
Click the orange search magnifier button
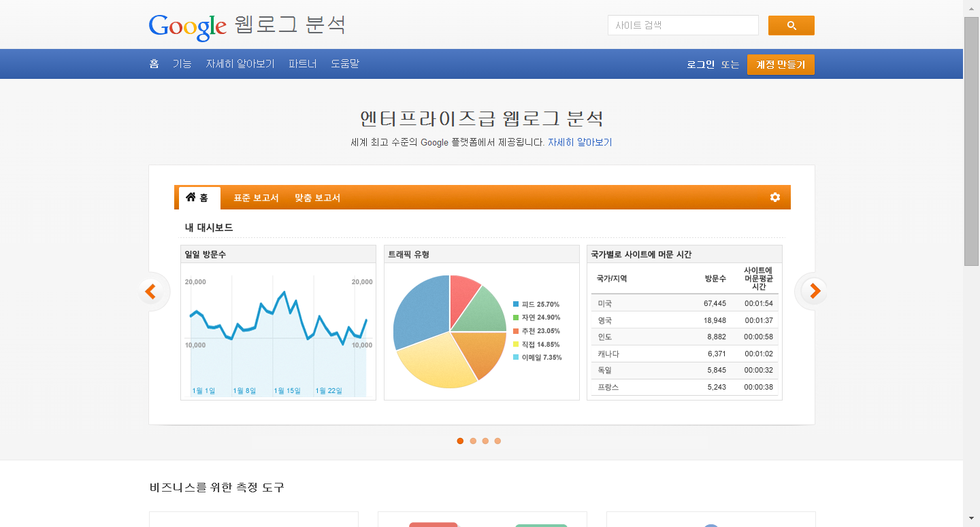[x=791, y=25]
